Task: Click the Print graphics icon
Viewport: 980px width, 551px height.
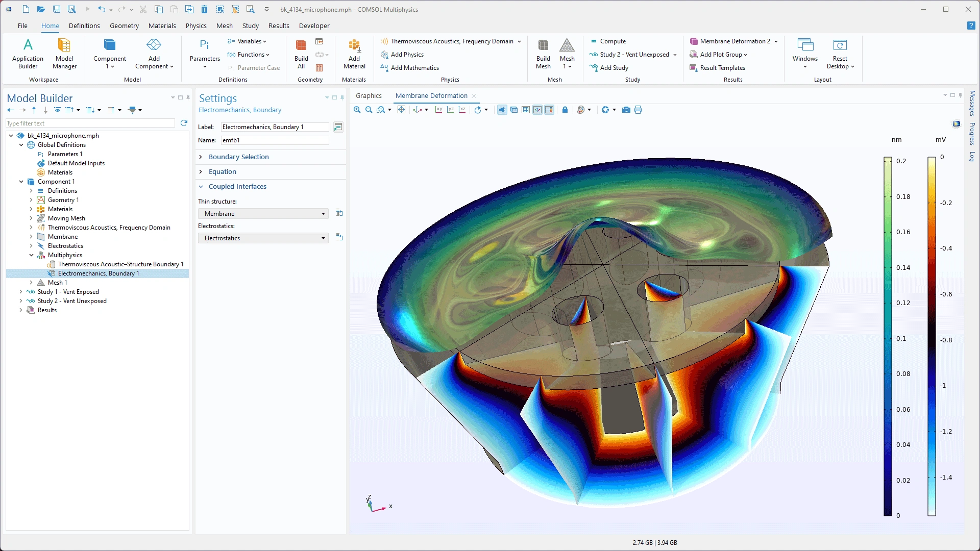Action: pos(638,110)
